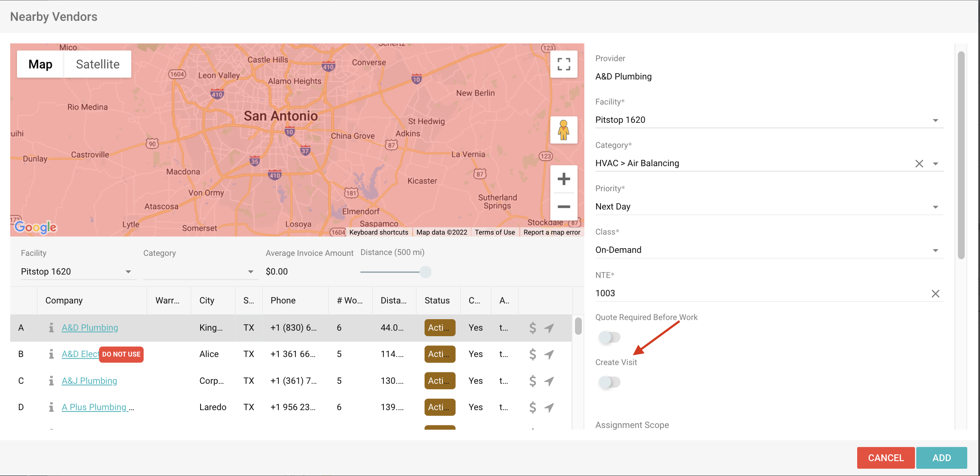Click assign arrow icon in Alice row

pyautogui.click(x=549, y=354)
